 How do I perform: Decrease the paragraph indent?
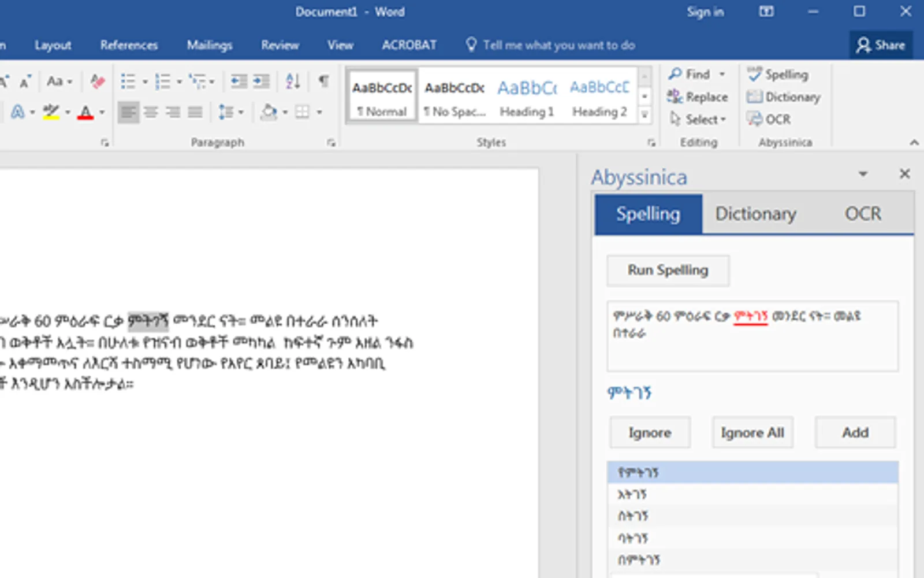pyautogui.click(x=239, y=81)
